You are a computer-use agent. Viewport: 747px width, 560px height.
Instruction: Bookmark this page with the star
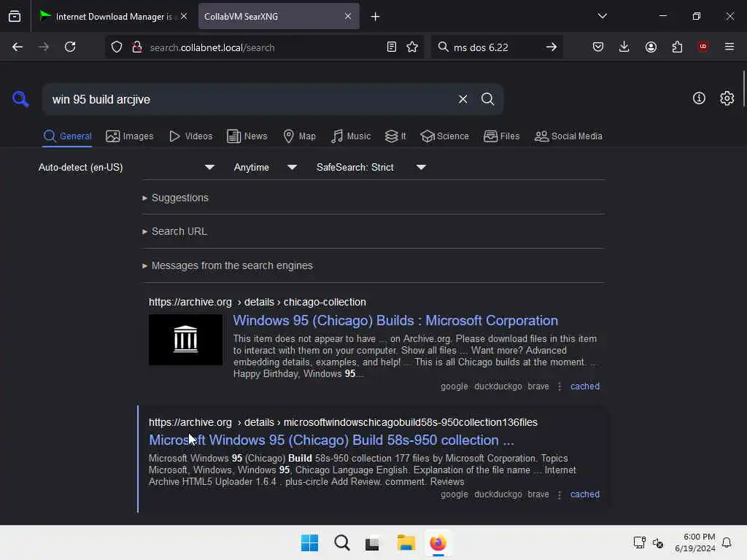coord(412,47)
